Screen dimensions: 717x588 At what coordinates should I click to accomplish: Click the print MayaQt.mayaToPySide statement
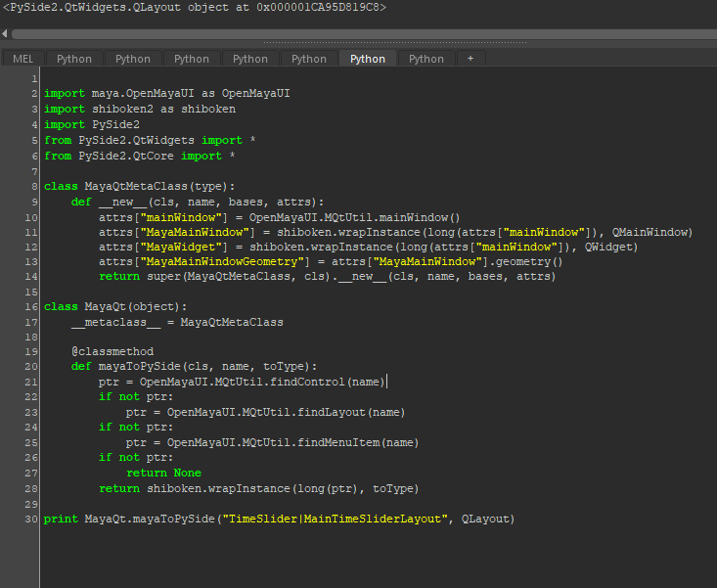point(279,519)
